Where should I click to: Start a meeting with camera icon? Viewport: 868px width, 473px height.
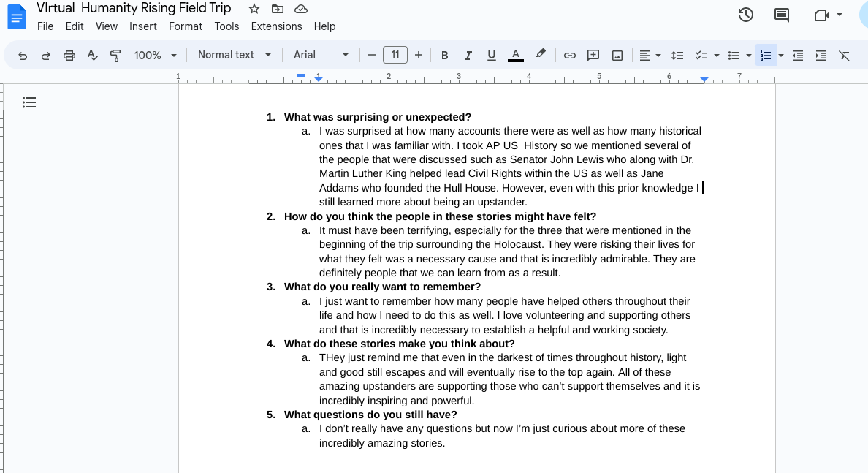pos(821,15)
